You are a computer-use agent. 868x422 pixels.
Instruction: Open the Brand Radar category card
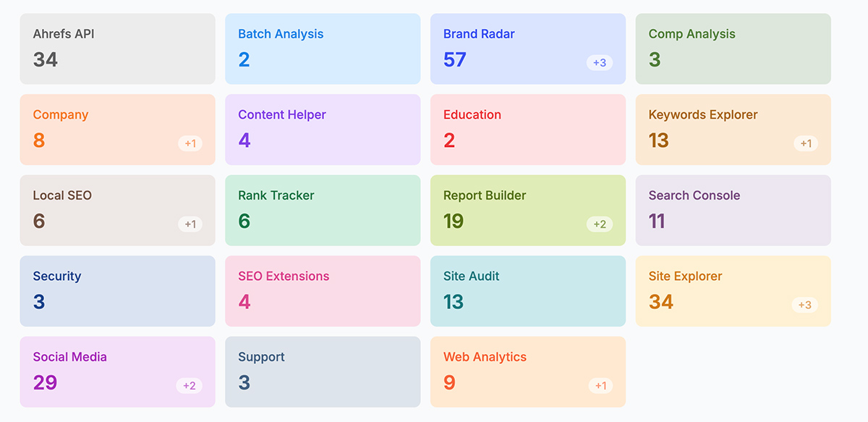[528, 48]
